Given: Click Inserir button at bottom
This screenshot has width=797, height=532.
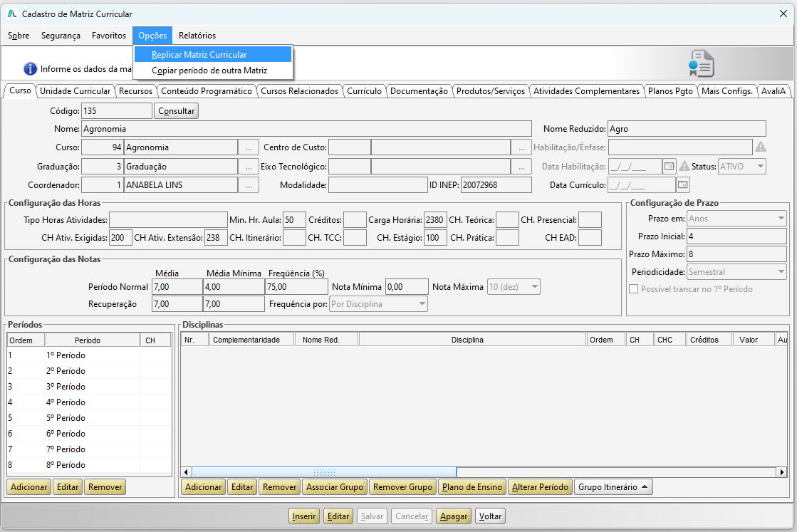Looking at the screenshot, I should 304,516.
